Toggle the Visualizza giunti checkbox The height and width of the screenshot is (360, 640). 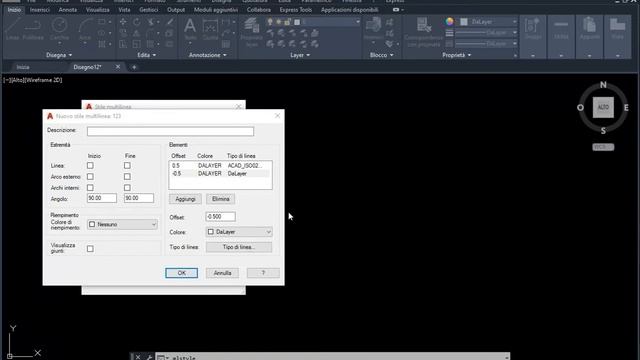90,249
